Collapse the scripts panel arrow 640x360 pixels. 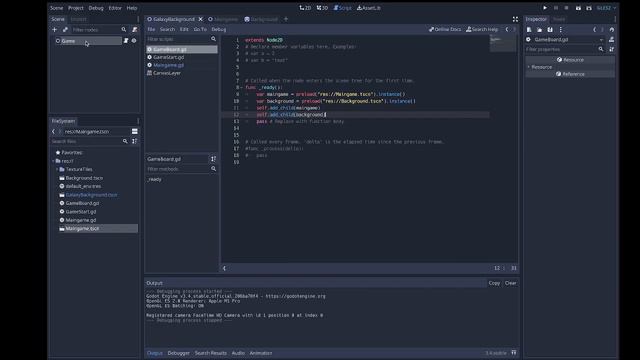pos(224,268)
